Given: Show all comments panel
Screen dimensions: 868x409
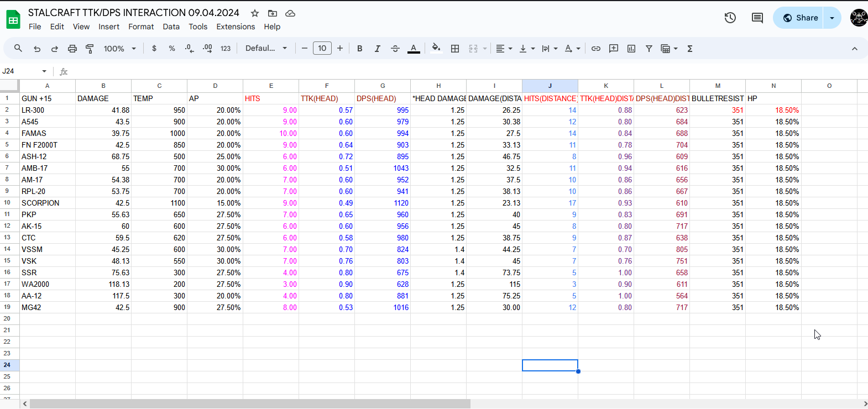Looking at the screenshot, I should pos(757,18).
